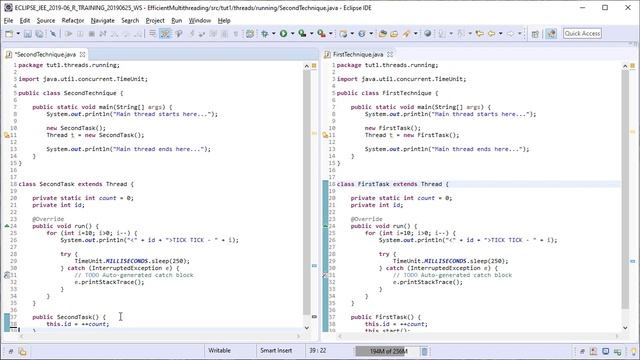Screen dimensions: 640x360
Task: Click the tip of the day lightbulb icon
Action: pos(633,351)
